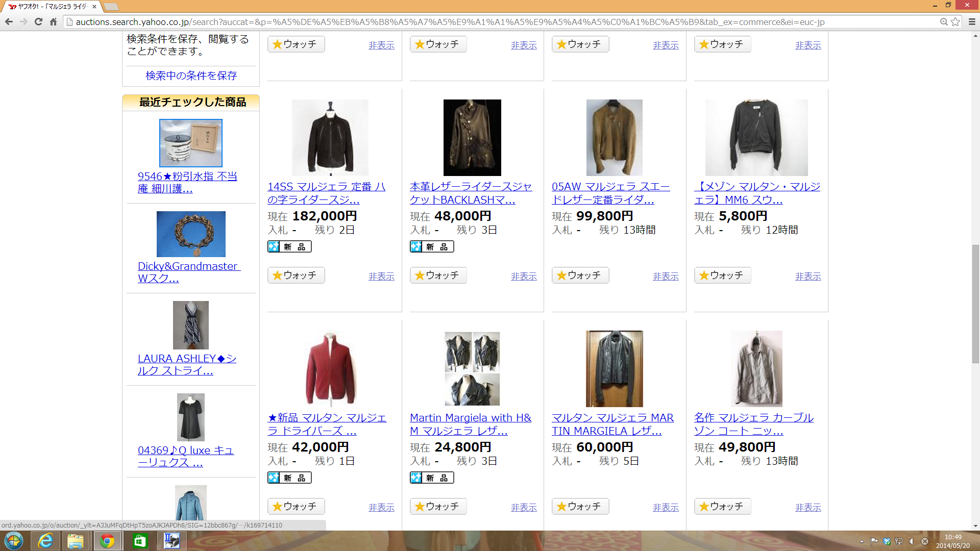This screenshot has width=980, height=551.
Task: Open マルタン マルジェラ MARTIN MARGIELA レザ listing title
Action: (612, 424)
